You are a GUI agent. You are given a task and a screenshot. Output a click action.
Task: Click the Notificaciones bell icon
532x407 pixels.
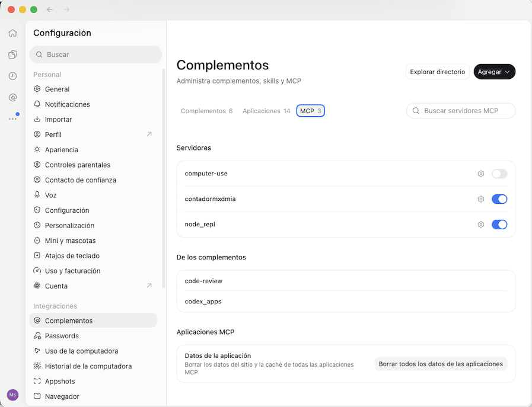coord(37,104)
